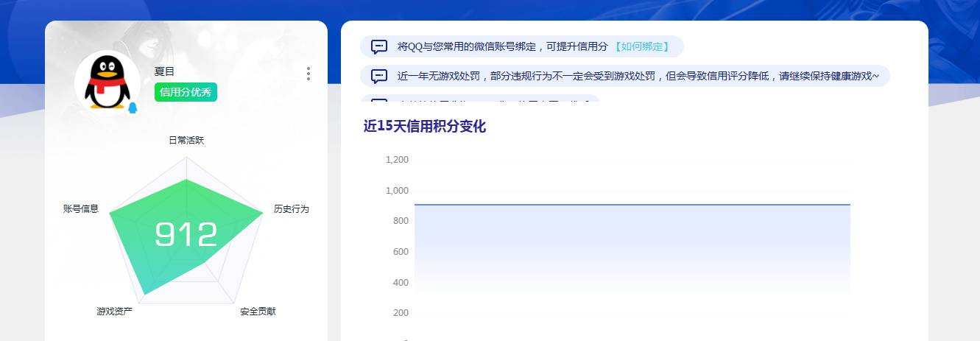Click the green 信用分优秀 badge
The image size is (980, 341).
(x=186, y=92)
